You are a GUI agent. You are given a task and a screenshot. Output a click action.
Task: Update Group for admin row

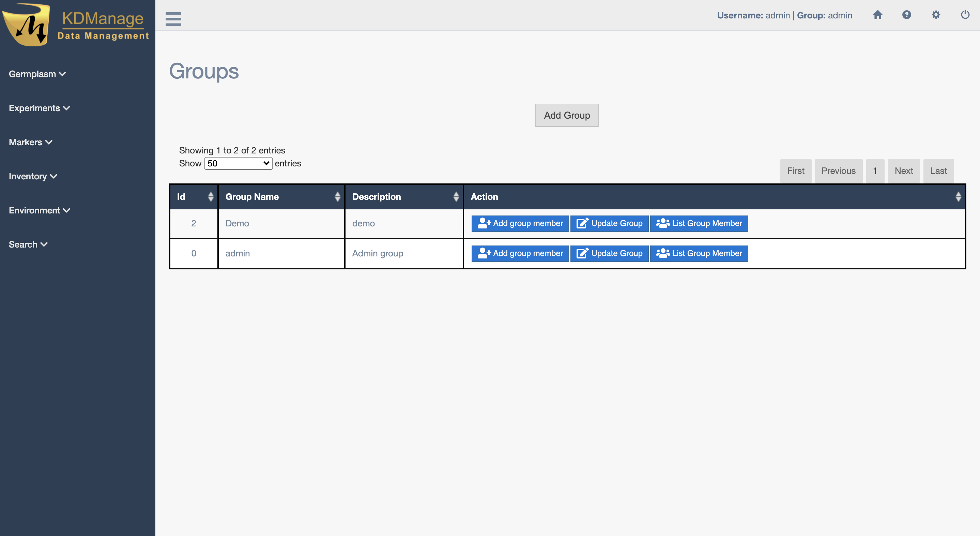609,254
